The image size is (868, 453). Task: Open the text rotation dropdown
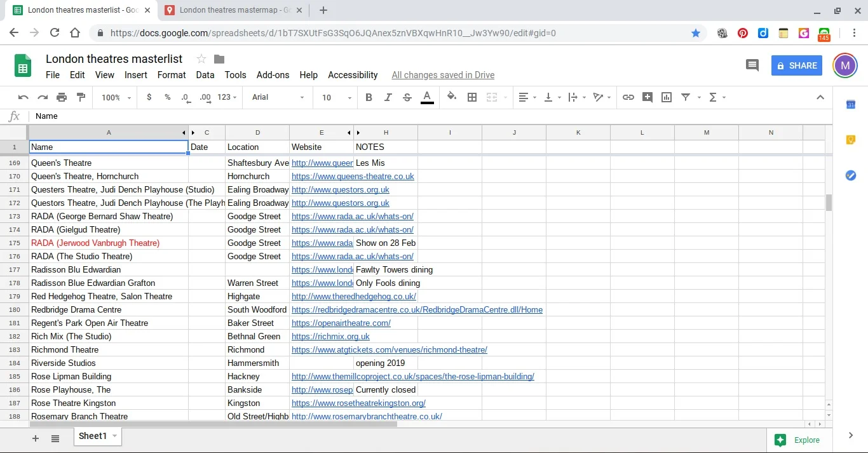(x=602, y=97)
